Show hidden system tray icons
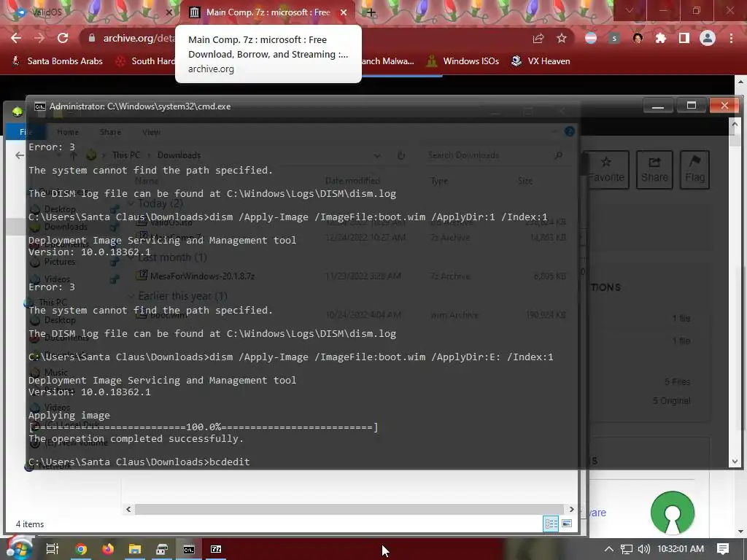The width and height of the screenshot is (747, 560). click(x=609, y=549)
